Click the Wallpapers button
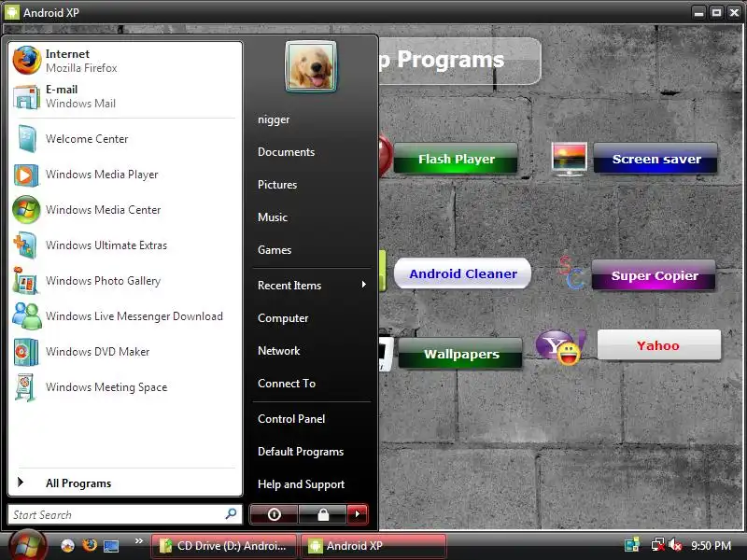747x560 pixels. [460, 354]
